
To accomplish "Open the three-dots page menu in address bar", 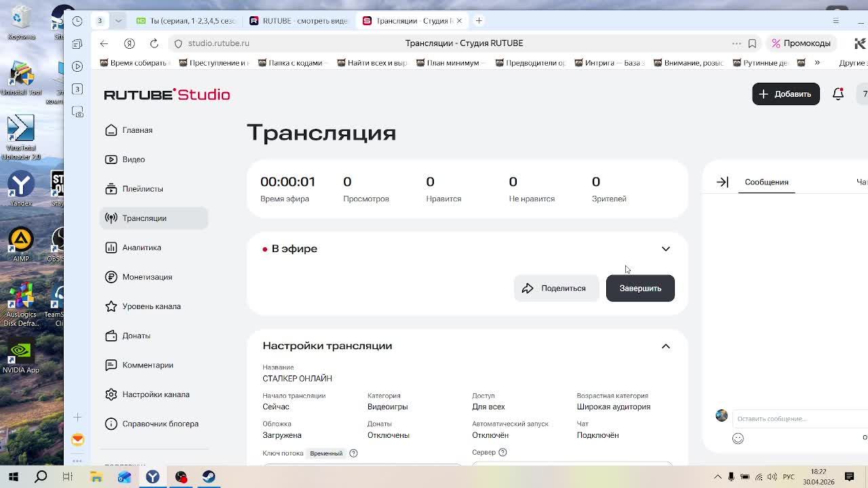I will (x=736, y=43).
